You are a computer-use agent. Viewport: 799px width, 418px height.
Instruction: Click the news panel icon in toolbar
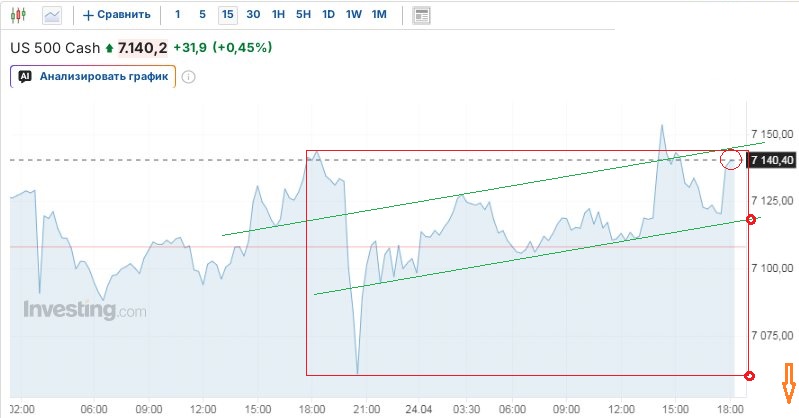click(x=421, y=15)
